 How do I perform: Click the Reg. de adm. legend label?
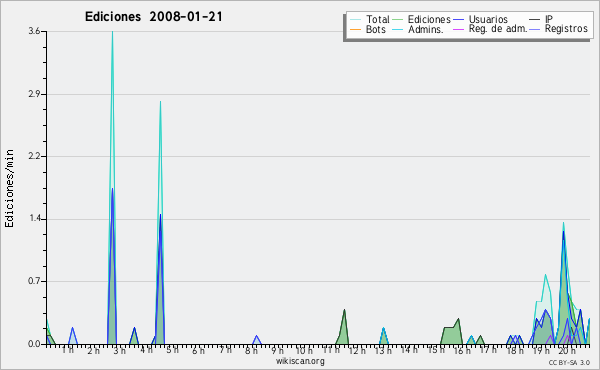click(x=498, y=29)
